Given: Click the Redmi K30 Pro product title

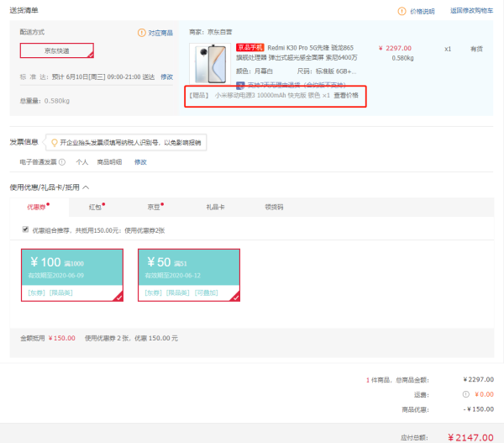Looking at the screenshot, I should click(296, 53).
